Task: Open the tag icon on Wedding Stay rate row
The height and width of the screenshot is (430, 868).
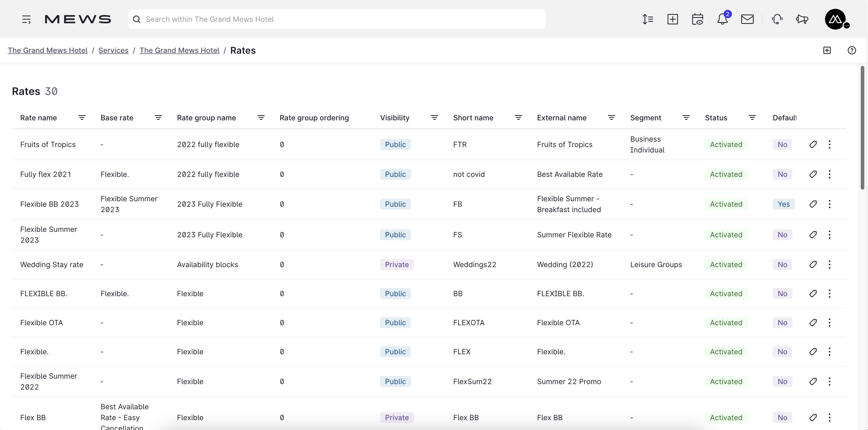Action: click(813, 265)
